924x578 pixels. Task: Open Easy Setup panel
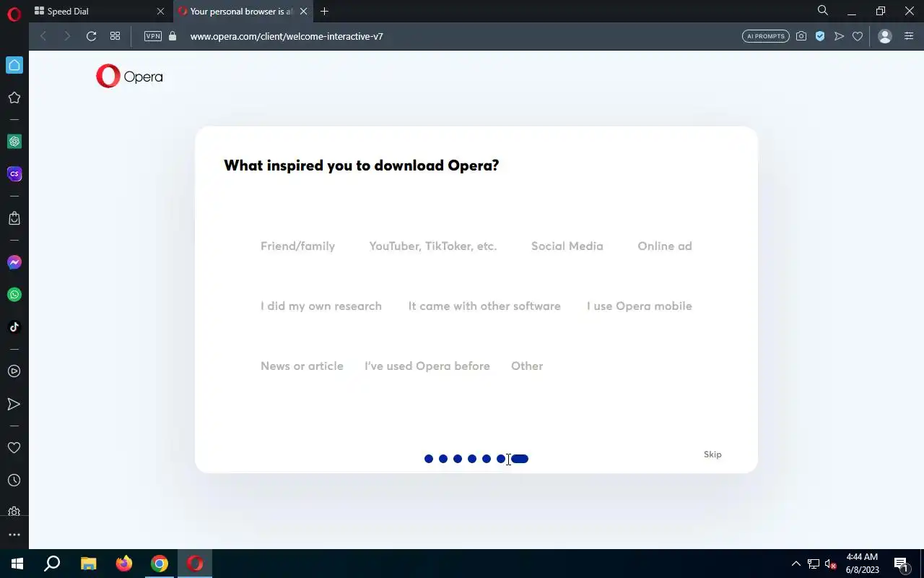click(x=909, y=36)
